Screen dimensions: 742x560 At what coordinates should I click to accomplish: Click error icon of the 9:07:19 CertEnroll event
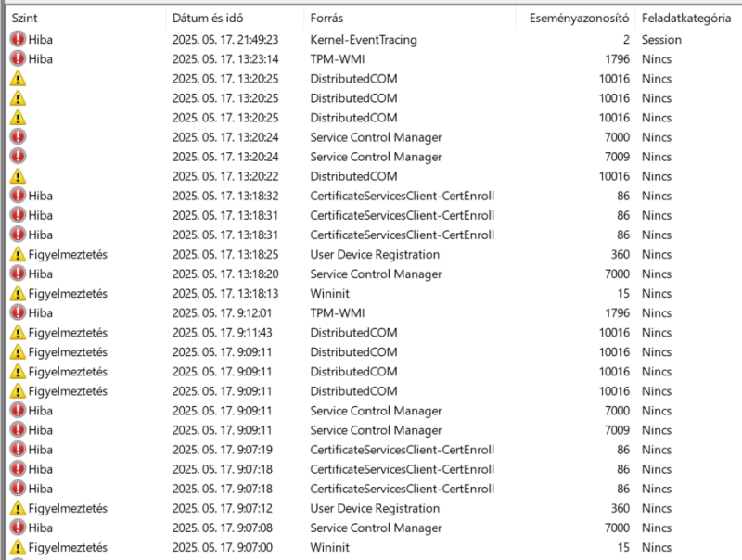point(18,450)
